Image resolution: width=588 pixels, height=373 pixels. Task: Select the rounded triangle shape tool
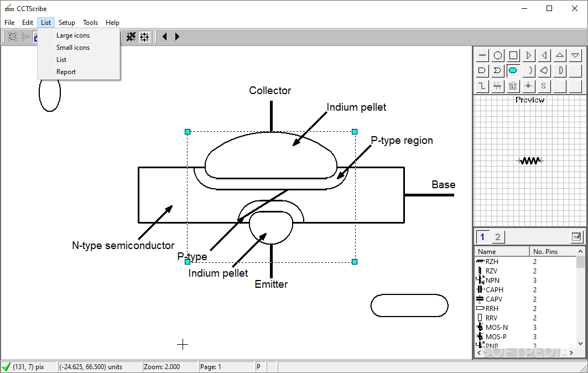544,70
